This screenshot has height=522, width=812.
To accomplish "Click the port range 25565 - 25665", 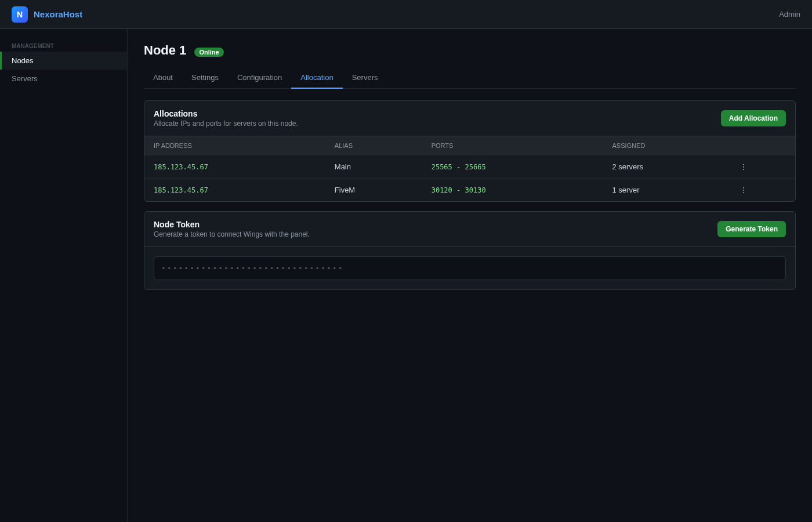I will [x=459, y=167].
